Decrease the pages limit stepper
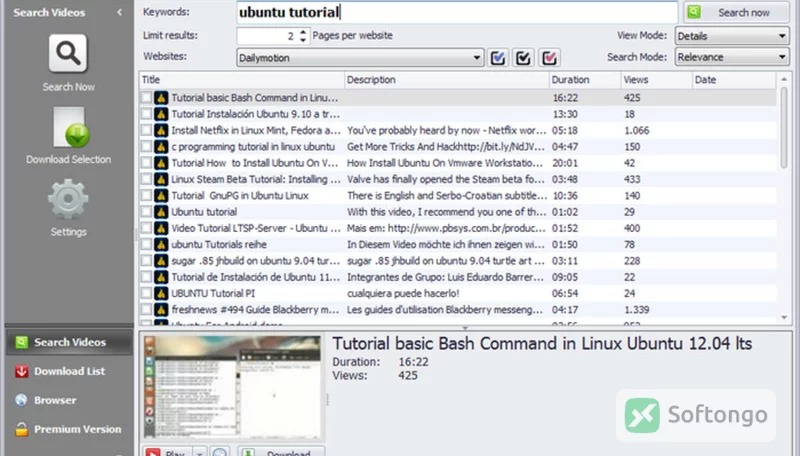Viewport: 800px width, 456px height. coord(303,39)
